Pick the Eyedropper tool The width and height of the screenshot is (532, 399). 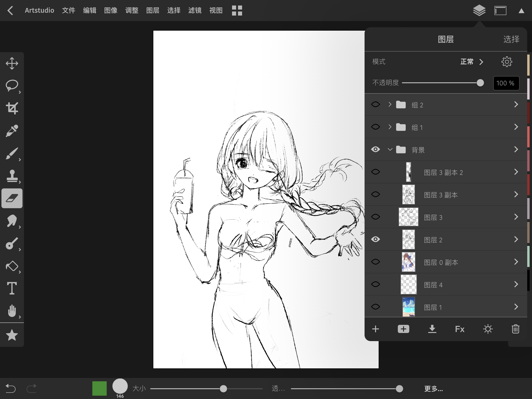click(12, 131)
